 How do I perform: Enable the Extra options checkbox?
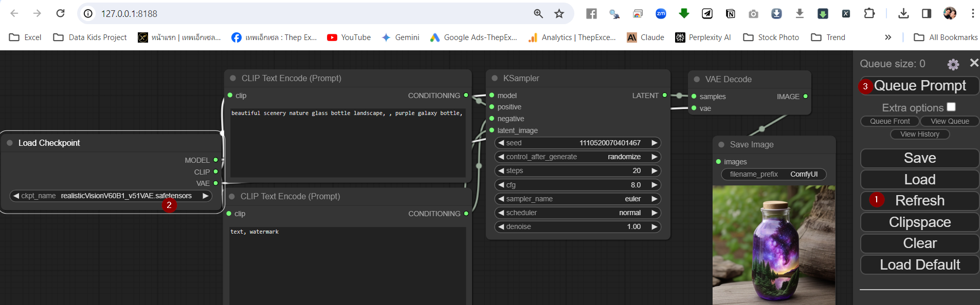[951, 107]
